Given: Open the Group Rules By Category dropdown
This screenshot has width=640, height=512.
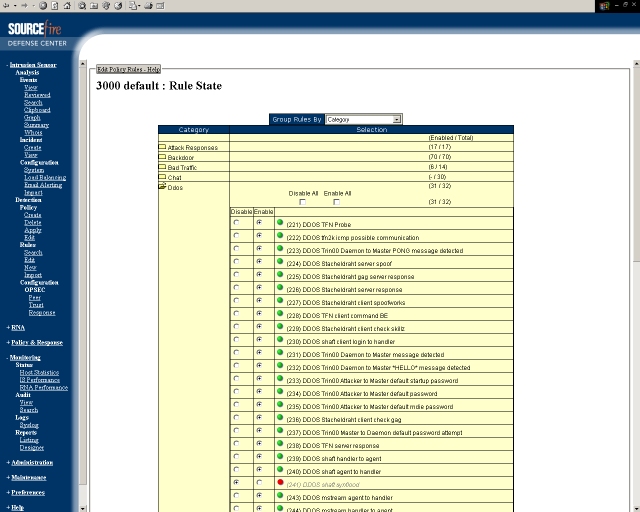Looking at the screenshot, I should point(363,119).
